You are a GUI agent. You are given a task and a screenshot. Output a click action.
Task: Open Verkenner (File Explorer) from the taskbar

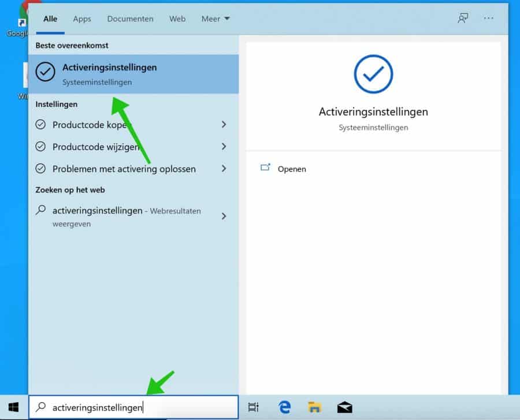click(x=315, y=407)
